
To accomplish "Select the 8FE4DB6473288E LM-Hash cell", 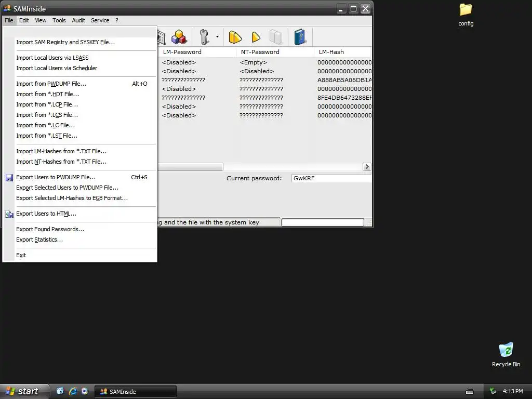I will click(x=344, y=98).
